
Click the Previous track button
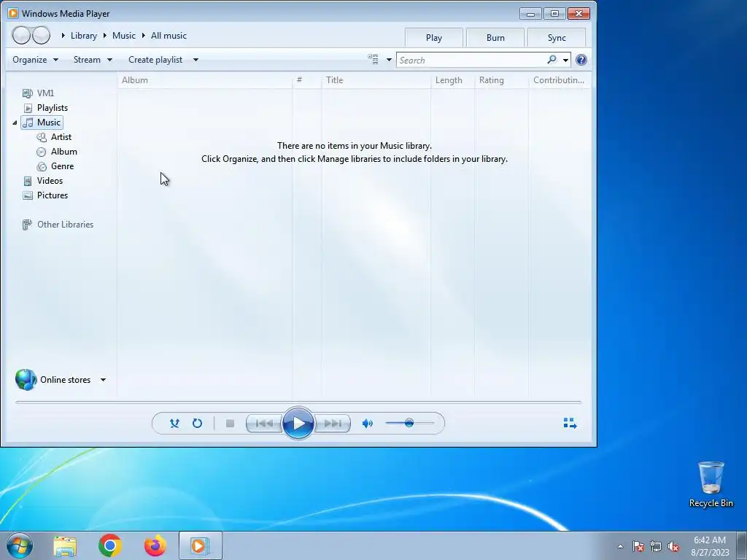click(264, 424)
